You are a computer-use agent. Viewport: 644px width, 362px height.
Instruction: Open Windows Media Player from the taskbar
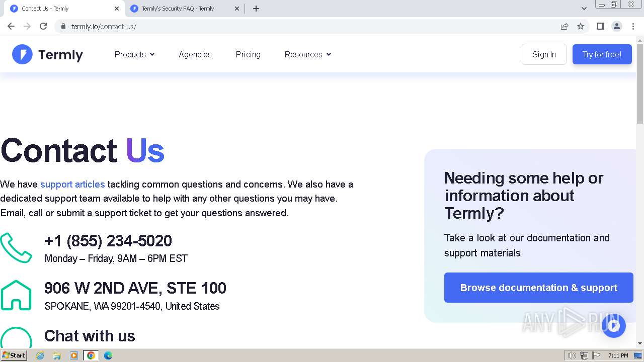[x=74, y=355]
